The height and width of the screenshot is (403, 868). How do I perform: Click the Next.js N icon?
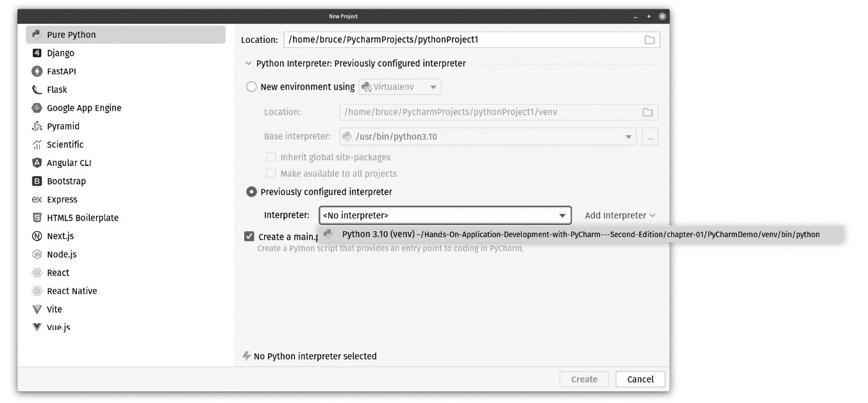click(x=37, y=236)
